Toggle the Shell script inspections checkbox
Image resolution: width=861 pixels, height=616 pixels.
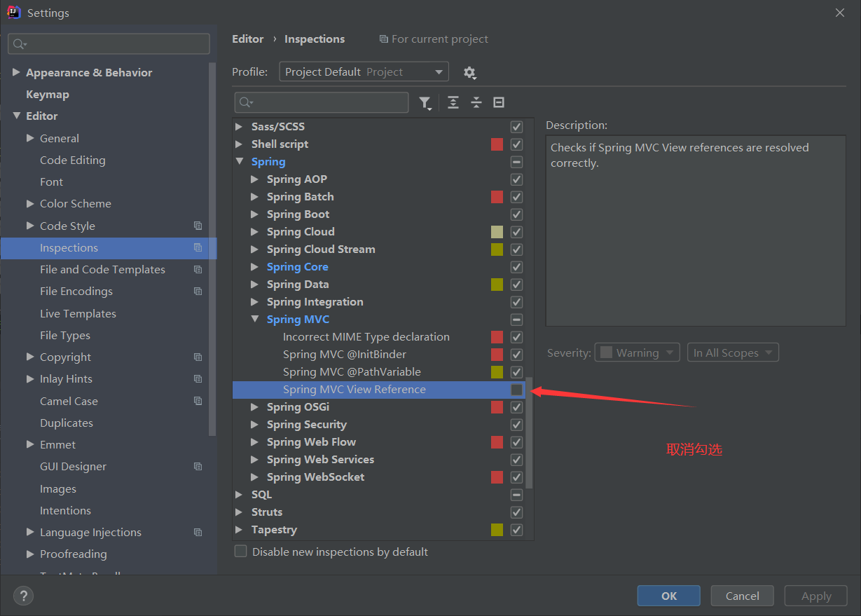click(x=516, y=144)
